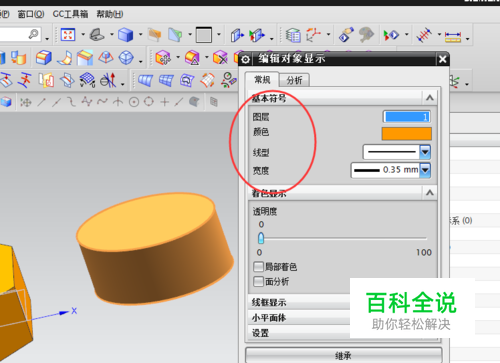The width and height of the screenshot is (500, 363).
Task: Open the dialog settings gear icon
Action: click(x=246, y=59)
